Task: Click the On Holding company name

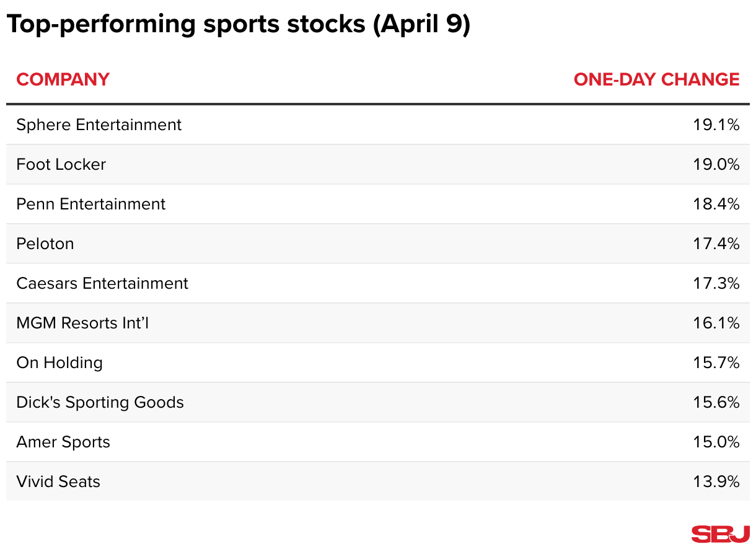Action: (59, 362)
